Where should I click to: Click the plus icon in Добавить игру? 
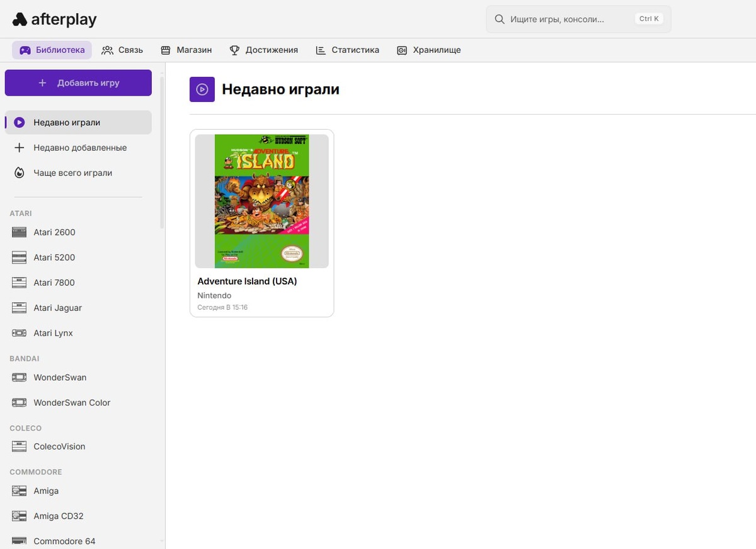[42, 83]
